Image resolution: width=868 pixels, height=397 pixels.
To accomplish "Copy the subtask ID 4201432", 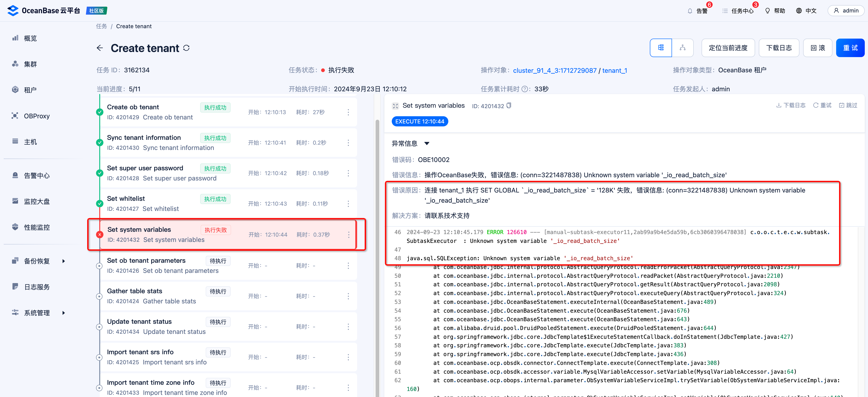I will coord(509,106).
